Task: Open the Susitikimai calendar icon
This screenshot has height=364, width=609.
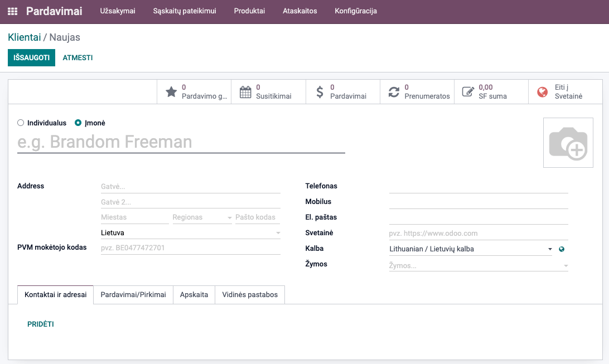Action: [x=245, y=92]
